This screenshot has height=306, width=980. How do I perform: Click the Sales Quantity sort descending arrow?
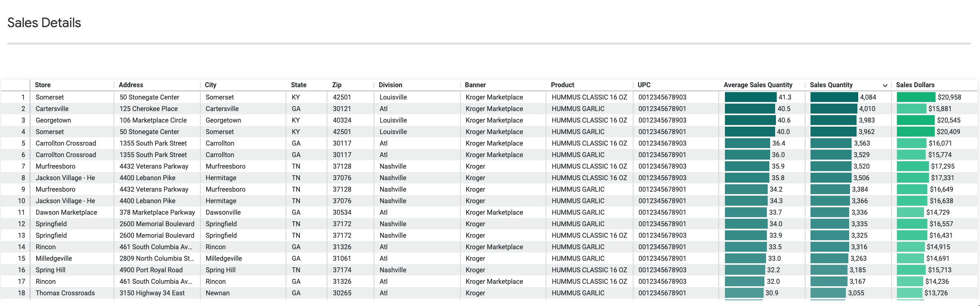pos(885,86)
